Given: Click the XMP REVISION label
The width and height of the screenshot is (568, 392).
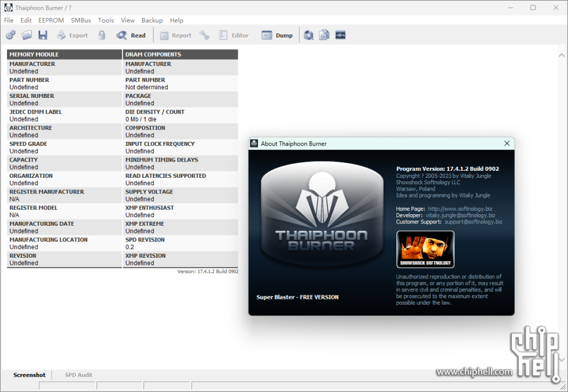Looking at the screenshot, I should coord(145,255).
